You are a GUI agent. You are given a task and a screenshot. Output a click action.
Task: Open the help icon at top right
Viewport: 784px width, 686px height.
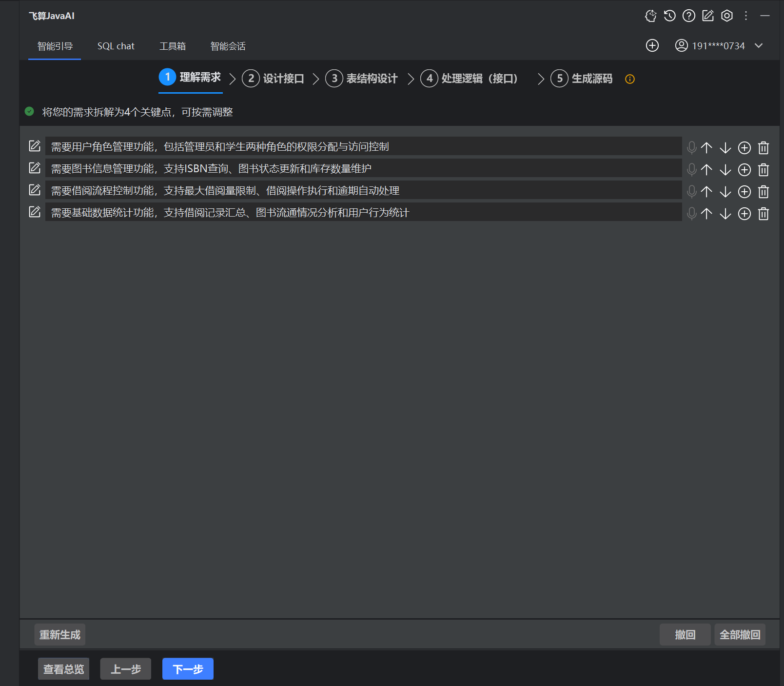point(688,16)
